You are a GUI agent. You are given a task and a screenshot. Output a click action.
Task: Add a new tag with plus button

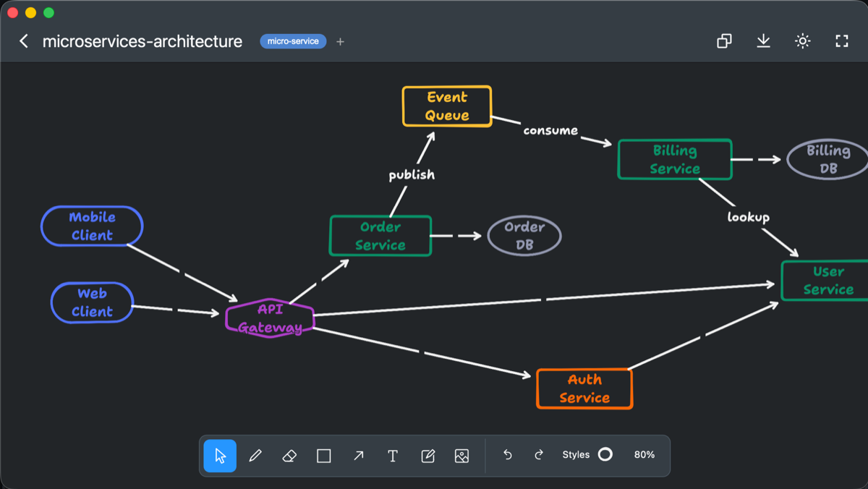point(340,42)
